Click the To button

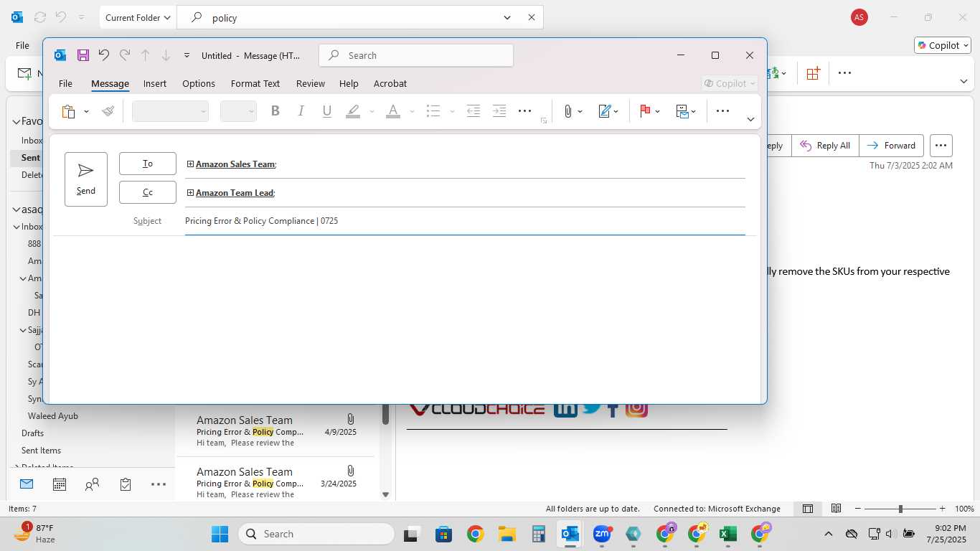(148, 164)
